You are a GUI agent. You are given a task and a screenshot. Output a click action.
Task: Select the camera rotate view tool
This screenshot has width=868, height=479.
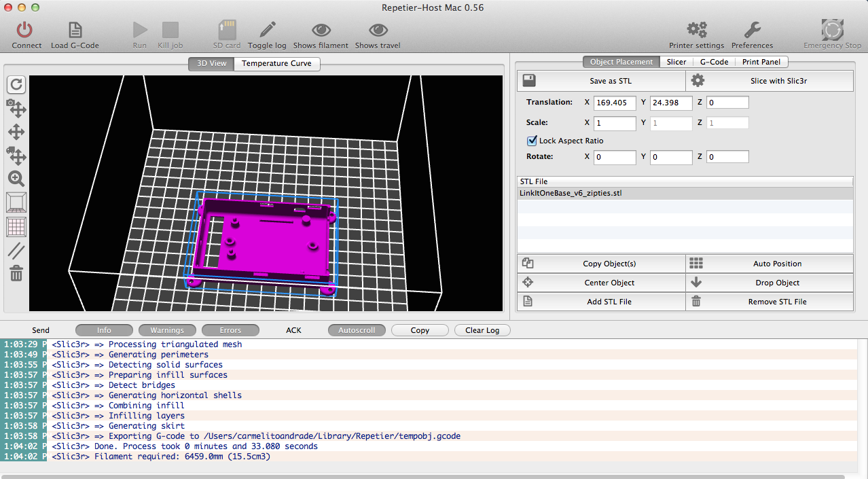coord(16,108)
